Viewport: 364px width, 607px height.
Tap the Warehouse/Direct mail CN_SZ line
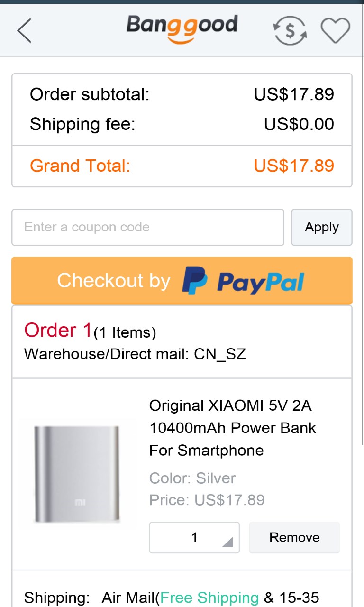click(x=135, y=354)
